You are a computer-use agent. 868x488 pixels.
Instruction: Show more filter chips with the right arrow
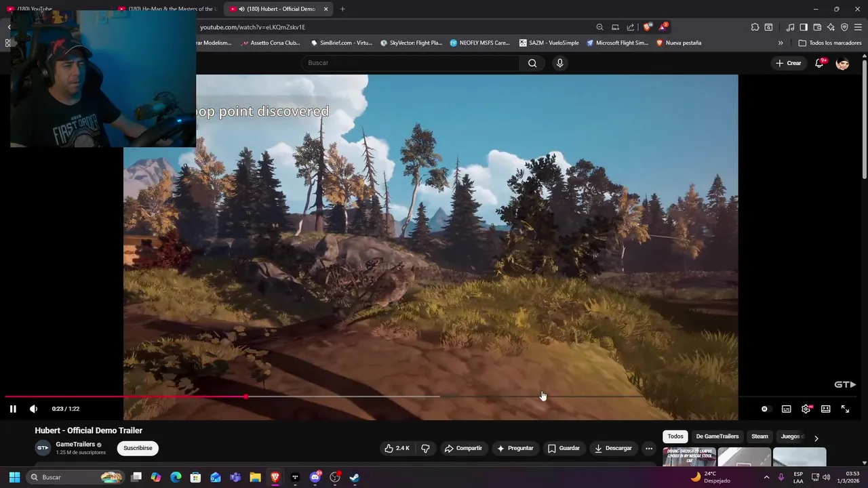click(x=816, y=438)
